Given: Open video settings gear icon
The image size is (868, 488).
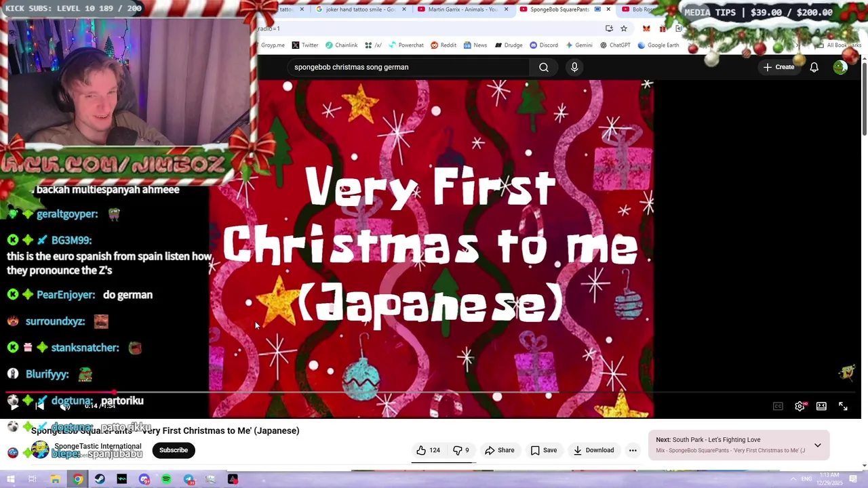Looking at the screenshot, I should (800, 406).
